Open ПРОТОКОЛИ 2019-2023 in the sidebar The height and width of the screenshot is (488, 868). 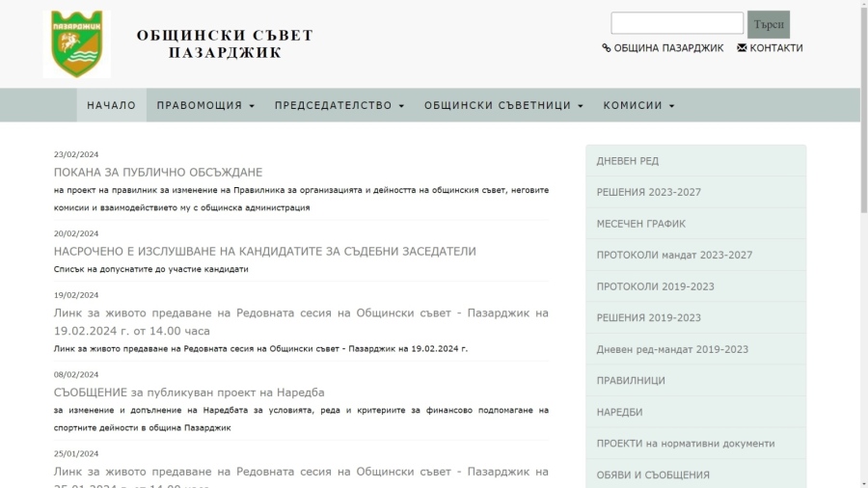tap(695, 286)
